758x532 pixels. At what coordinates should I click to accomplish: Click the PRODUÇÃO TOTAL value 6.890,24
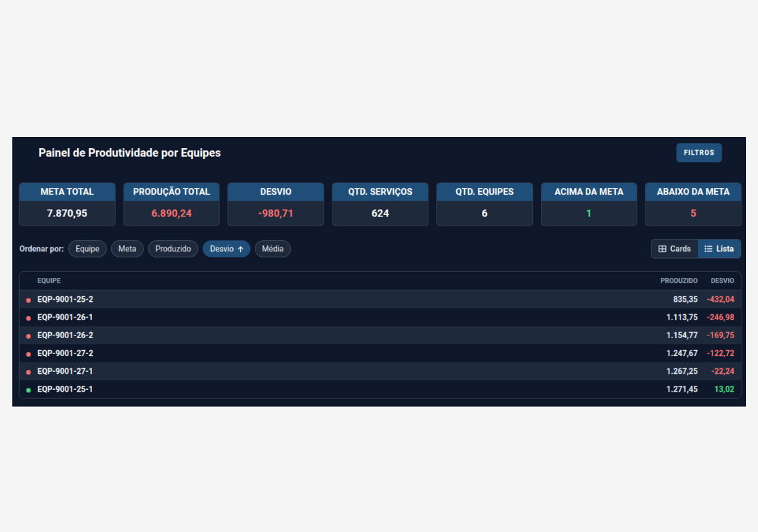171,214
